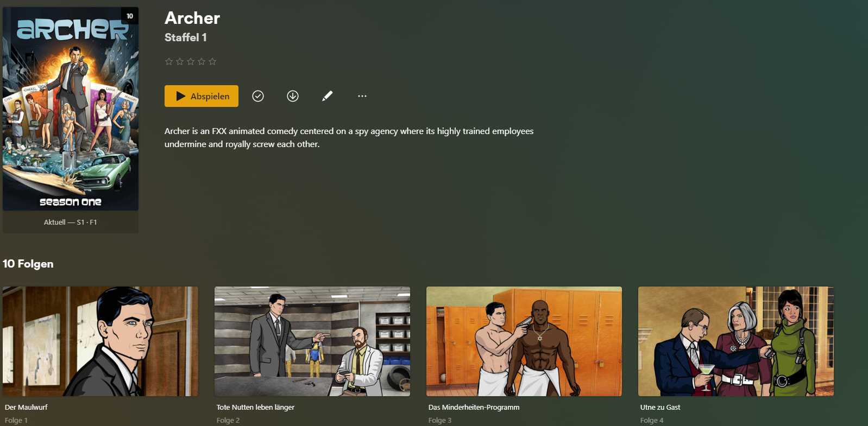
Task: Select the Das Minderheiten-Programm title
Action: coord(474,407)
